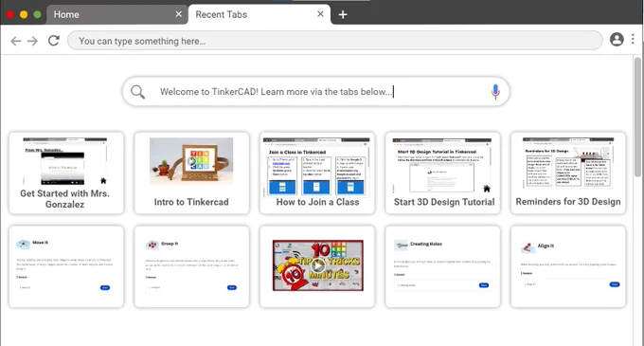Click the magnifying glass search icon

pos(137,92)
